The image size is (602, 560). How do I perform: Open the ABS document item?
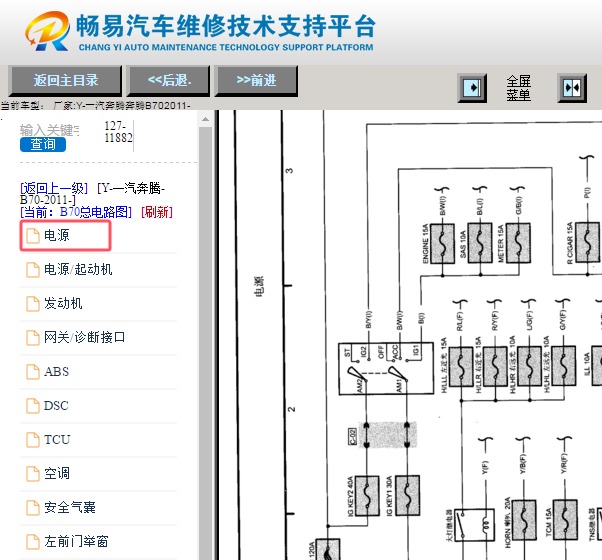[x=56, y=372]
